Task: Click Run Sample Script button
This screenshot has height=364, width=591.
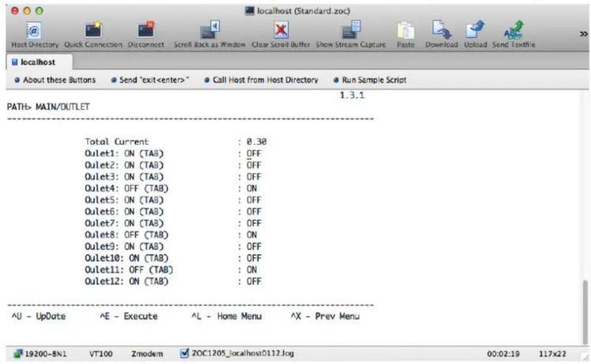Action: [x=370, y=80]
